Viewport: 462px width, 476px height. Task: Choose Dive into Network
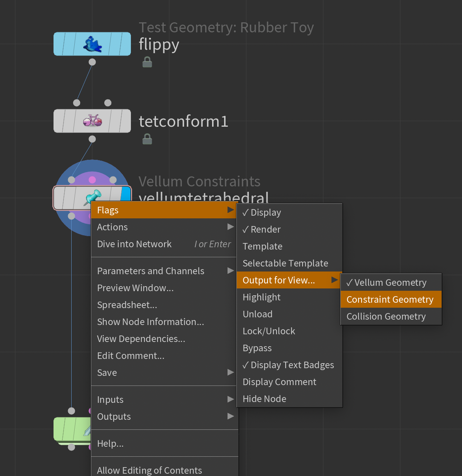tap(164, 244)
